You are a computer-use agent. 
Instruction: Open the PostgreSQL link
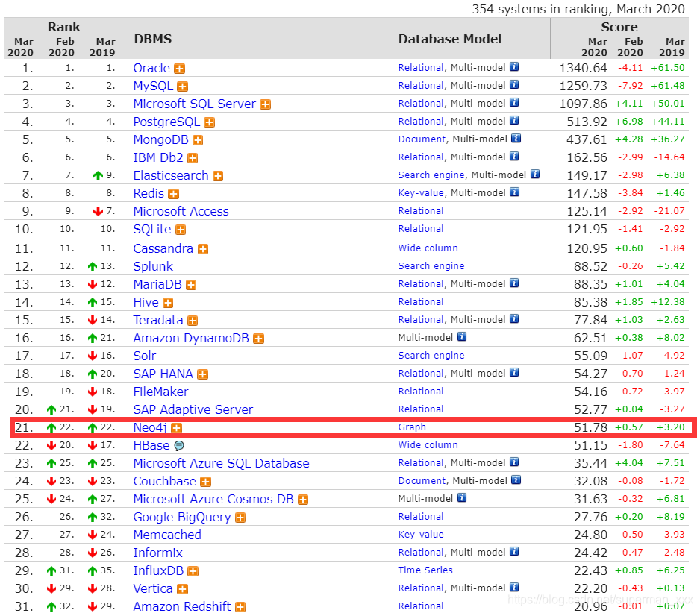166,122
